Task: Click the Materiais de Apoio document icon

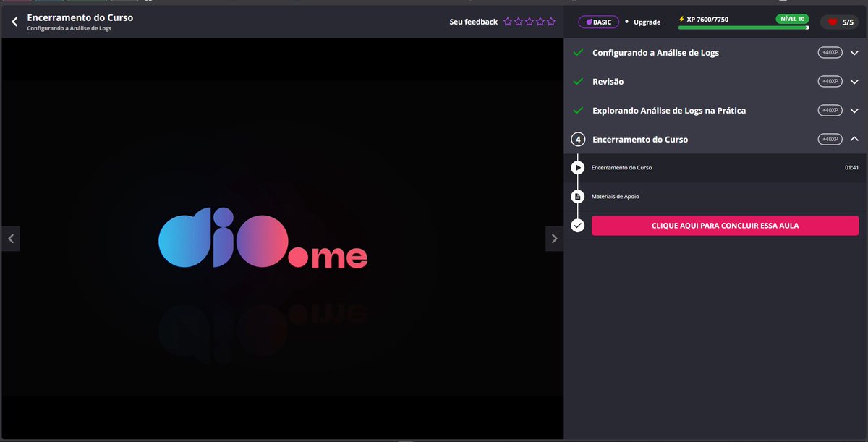Action: pyautogui.click(x=577, y=197)
